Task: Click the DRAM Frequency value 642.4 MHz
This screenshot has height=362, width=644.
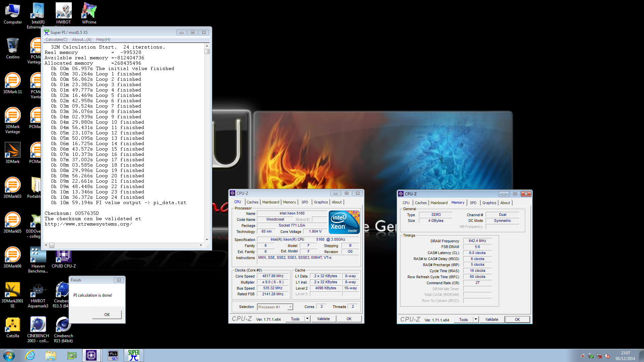Action: point(477,241)
